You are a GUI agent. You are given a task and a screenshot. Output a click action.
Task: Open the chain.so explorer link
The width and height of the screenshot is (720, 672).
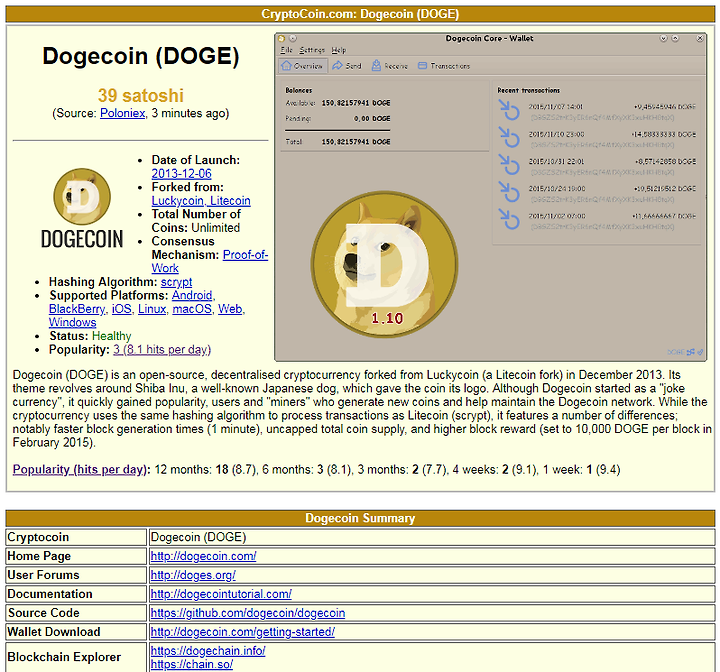coord(191,664)
